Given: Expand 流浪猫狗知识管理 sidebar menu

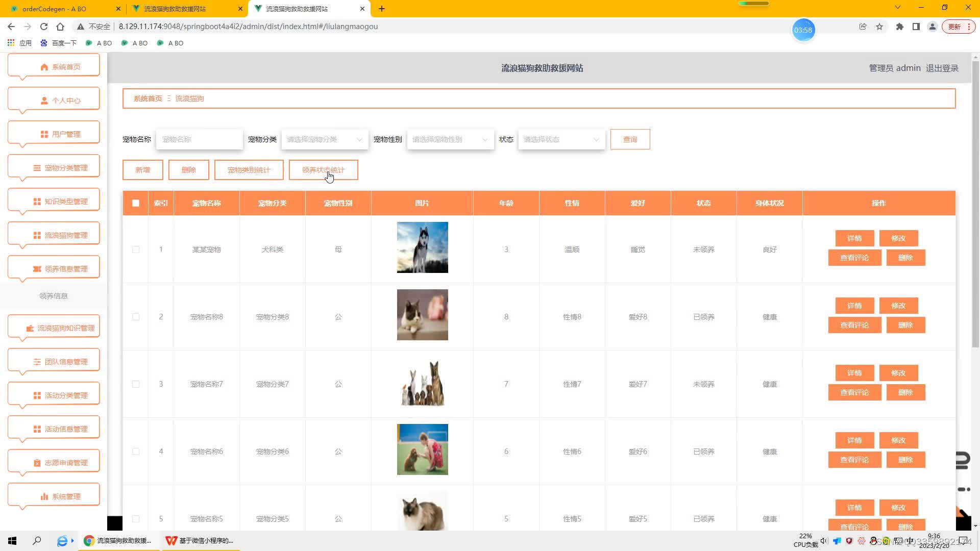Looking at the screenshot, I should click(x=54, y=328).
